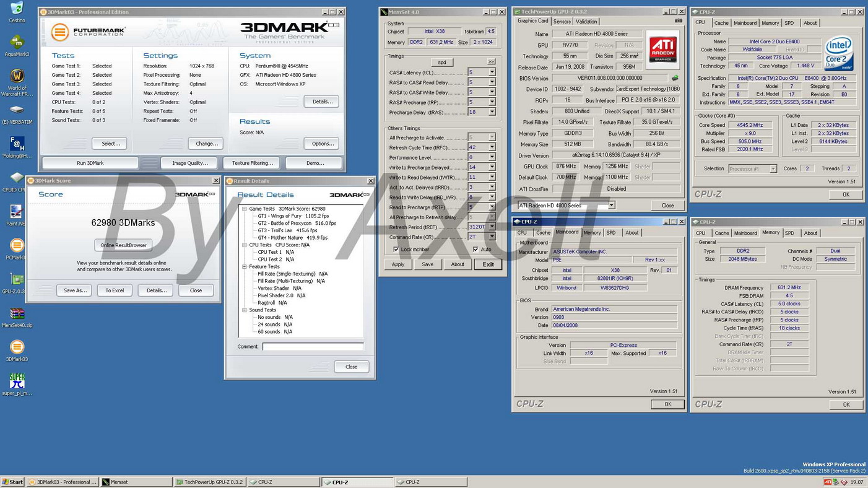Screen dimensions: 868x488
Task: Open the Cestino recycle bin desktop icon
Action: pyautogui.click(x=17, y=11)
